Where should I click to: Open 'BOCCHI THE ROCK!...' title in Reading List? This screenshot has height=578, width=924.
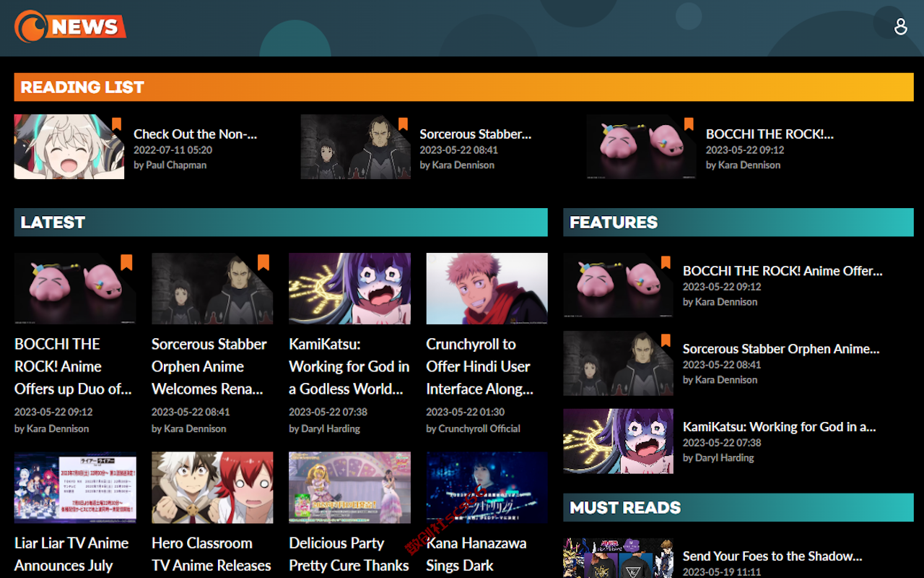[x=770, y=134]
